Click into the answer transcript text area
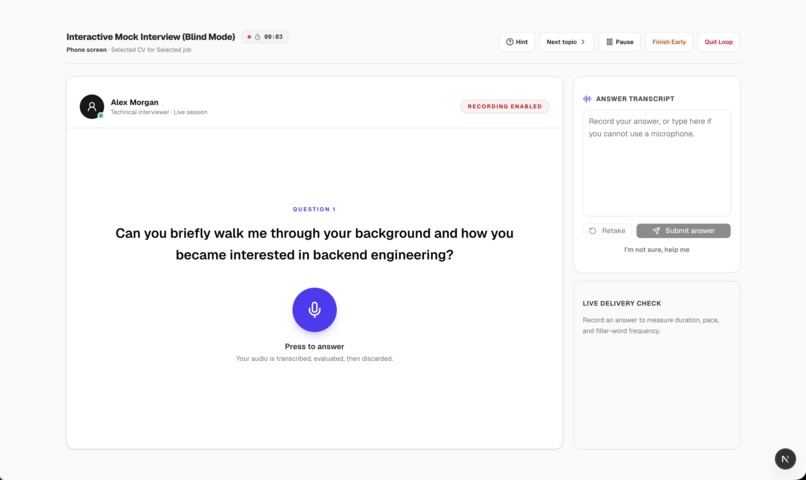 tap(656, 163)
